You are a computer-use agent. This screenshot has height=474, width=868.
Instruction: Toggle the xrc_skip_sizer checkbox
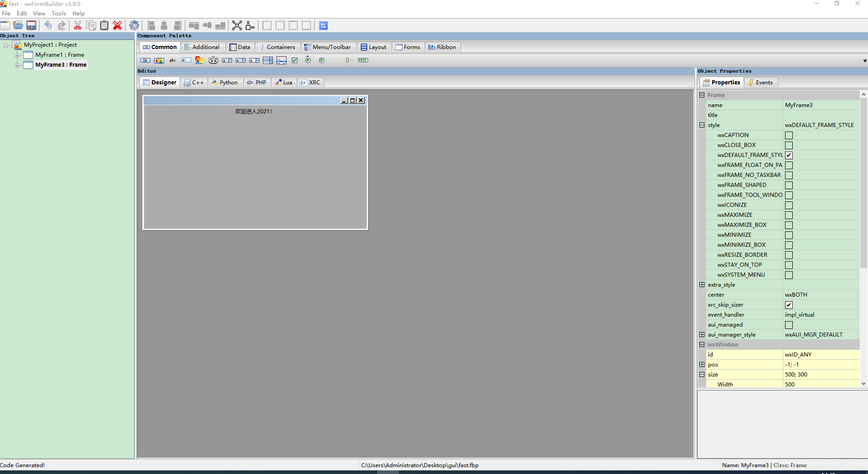789,305
